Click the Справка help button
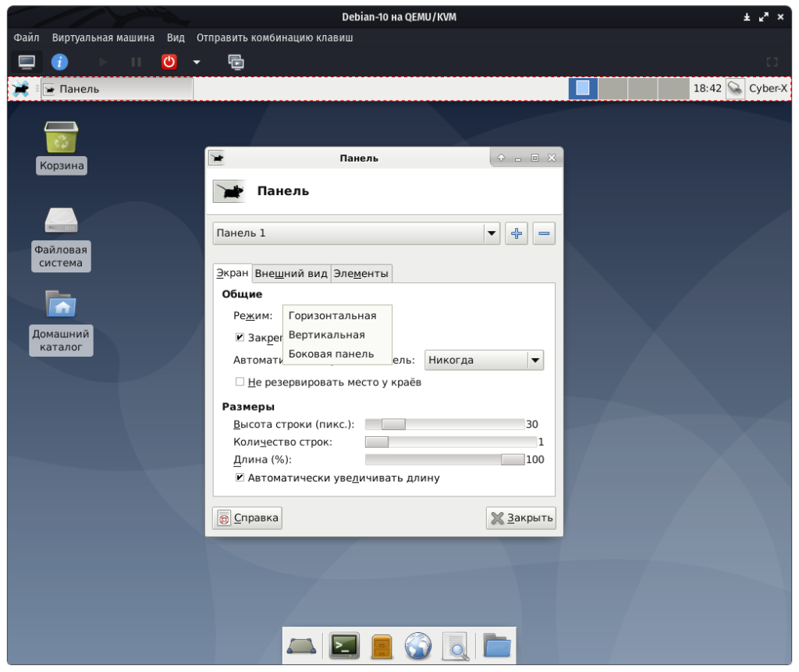 point(247,517)
